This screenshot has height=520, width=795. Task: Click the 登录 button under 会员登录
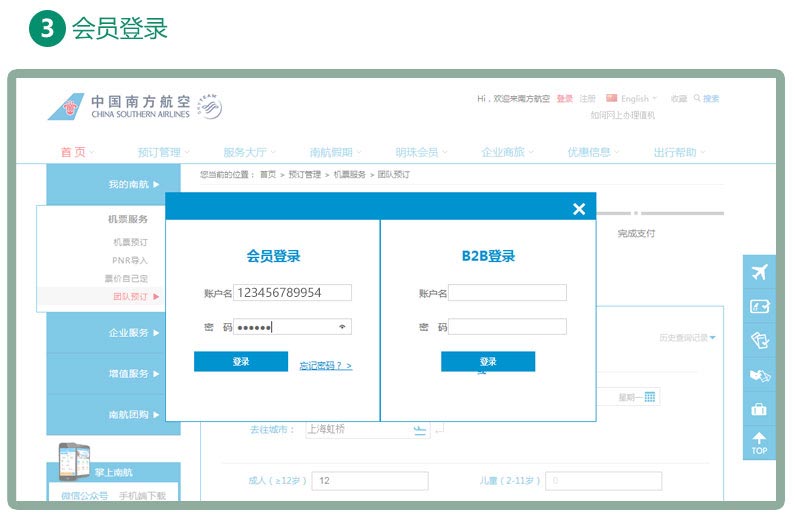click(x=241, y=362)
